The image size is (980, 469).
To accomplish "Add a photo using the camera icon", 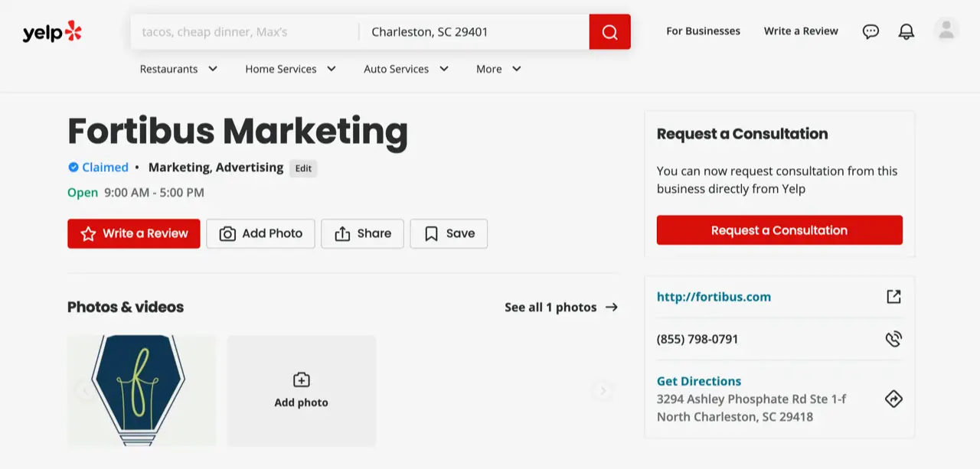I will pyautogui.click(x=227, y=233).
